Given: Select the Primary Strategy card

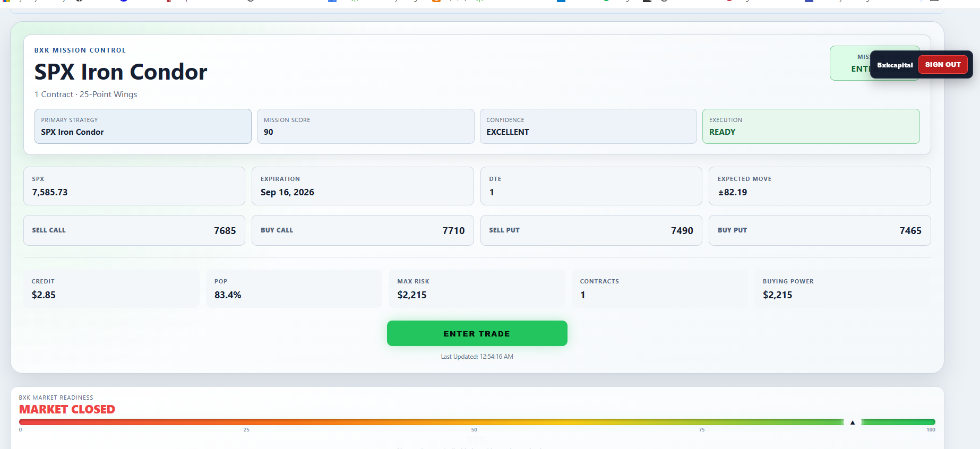Looking at the screenshot, I should pyautogui.click(x=143, y=126).
